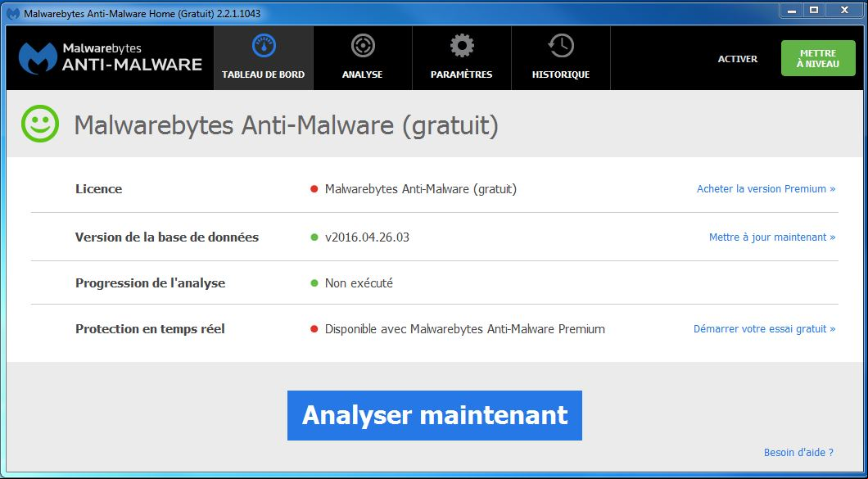This screenshot has height=479, width=868.
Task: Select the Licence row label
Action: (x=98, y=189)
